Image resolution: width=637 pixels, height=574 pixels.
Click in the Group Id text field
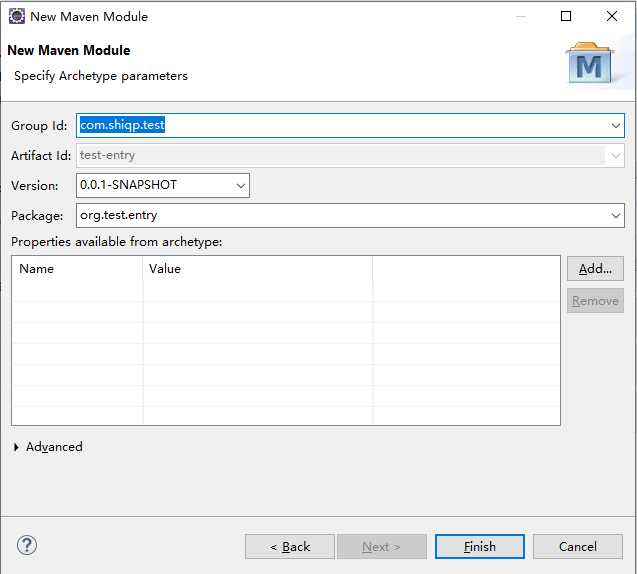tap(340, 126)
